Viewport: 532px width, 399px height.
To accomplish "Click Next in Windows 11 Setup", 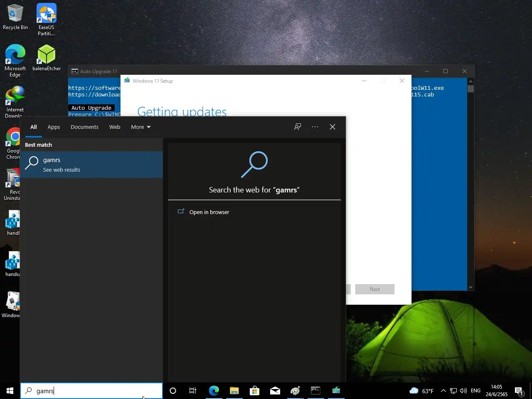I will 375,289.
